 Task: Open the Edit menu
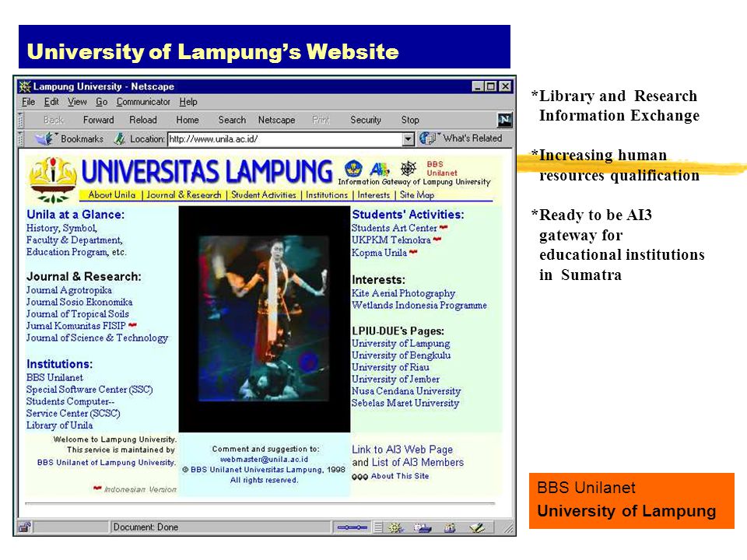51,101
